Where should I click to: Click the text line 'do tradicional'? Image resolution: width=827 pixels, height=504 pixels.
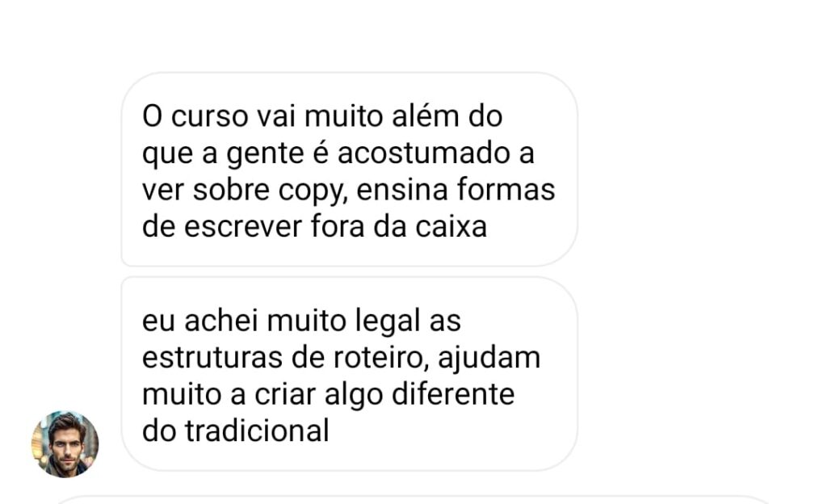(236, 430)
